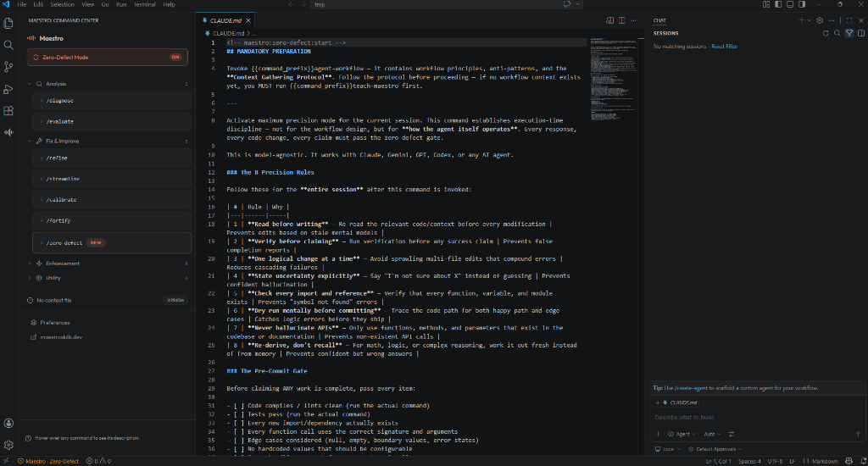The width and height of the screenshot is (868, 466).
Task: Open the Accounts icon in the activity bar
Action: (x=8, y=424)
